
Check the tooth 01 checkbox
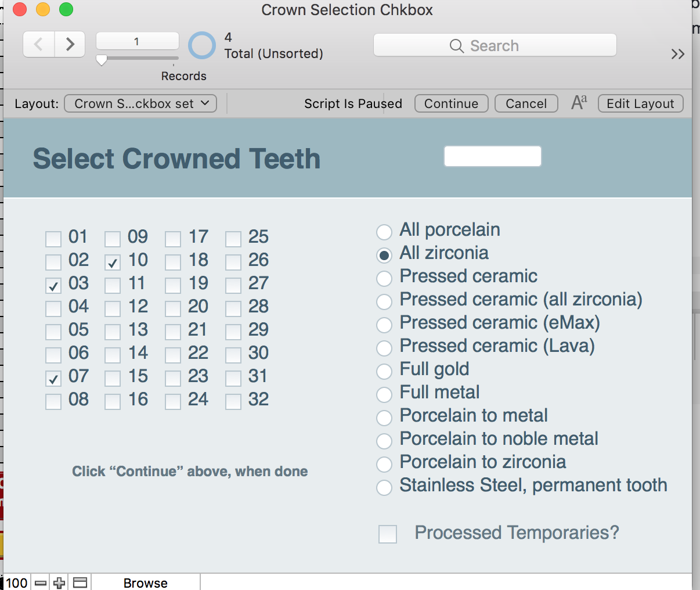[x=53, y=239]
